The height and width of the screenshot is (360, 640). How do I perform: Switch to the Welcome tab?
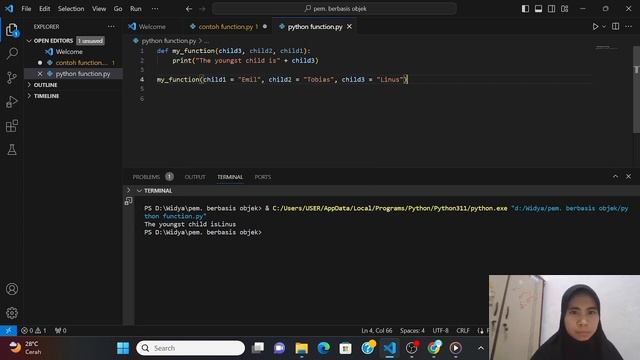tap(151, 27)
